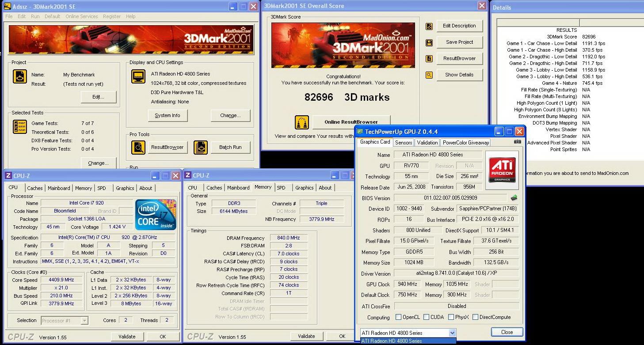Click the 3DMark2001 SE title bar icon
This screenshot has width=644, height=345.
(x=8, y=7)
